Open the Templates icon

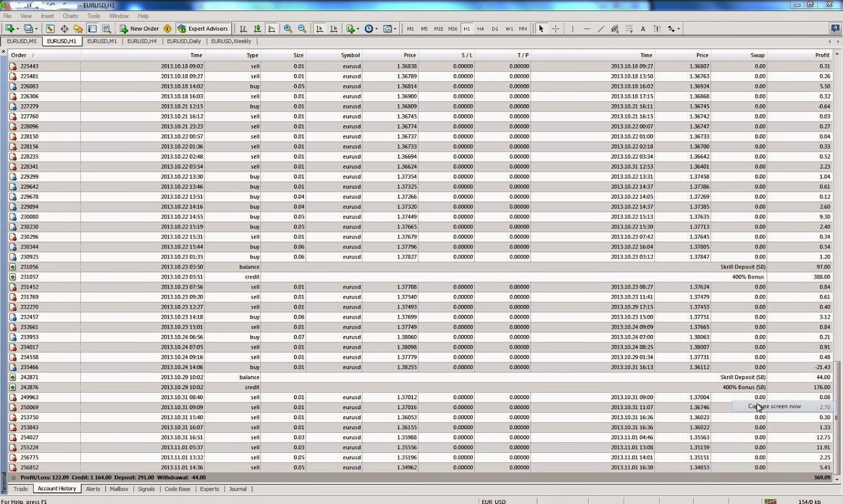(x=387, y=28)
